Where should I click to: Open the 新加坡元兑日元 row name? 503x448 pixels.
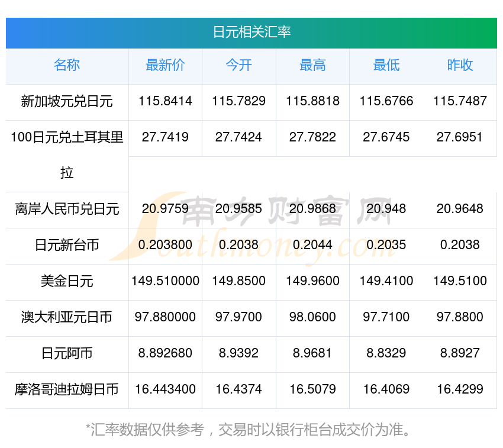(x=67, y=101)
